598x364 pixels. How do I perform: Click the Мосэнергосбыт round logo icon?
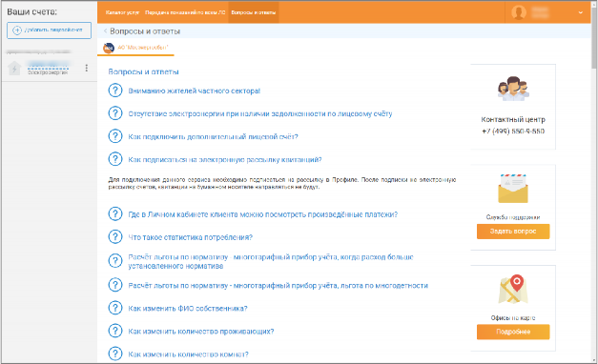tap(109, 48)
